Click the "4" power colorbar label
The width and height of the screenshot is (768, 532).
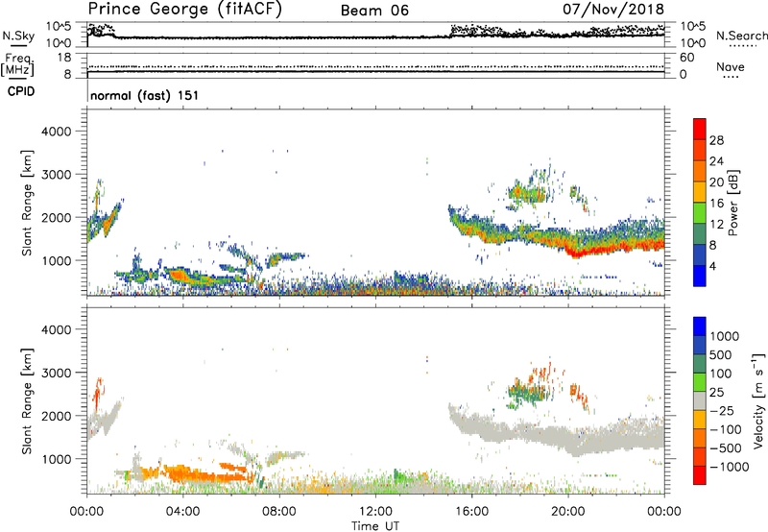(713, 266)
